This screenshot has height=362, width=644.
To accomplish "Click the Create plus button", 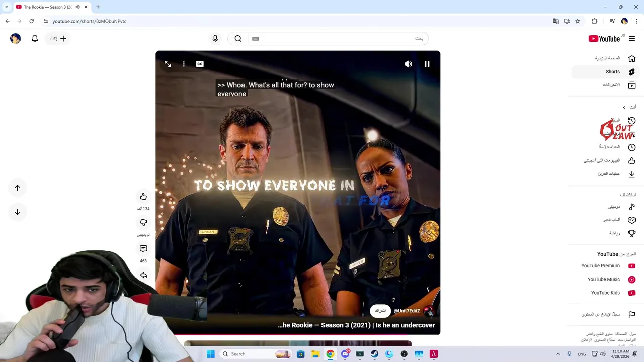I will click(x=58, y=39).
